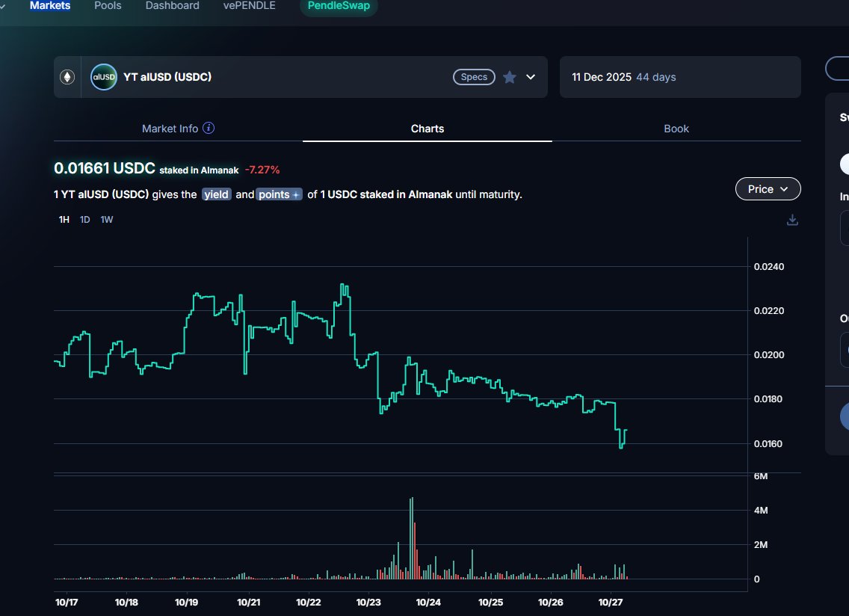
Task: Expand the market selector chevron
Action: 531,77
